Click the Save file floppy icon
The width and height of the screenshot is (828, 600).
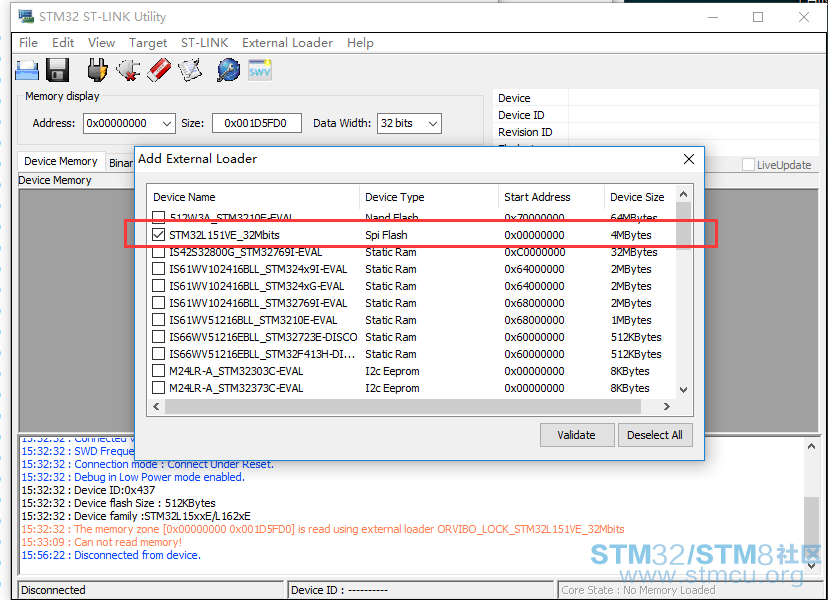point(57,70)
